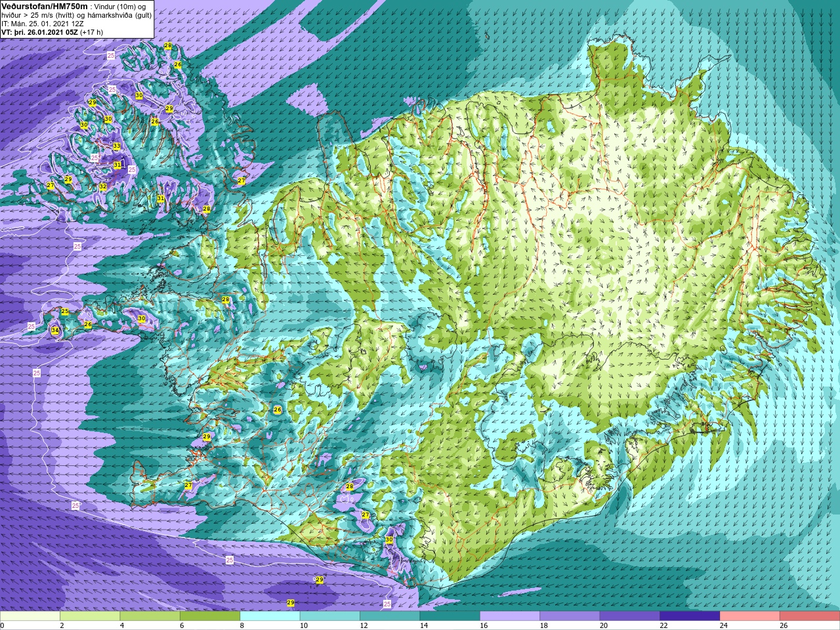
Task: Click the pale yellow 0–2 m/s legend swatch
Action: pos(30,616)
